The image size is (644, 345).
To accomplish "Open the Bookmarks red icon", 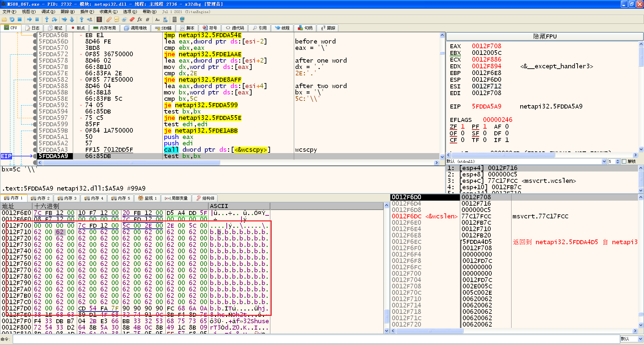I will coord(132,19).
